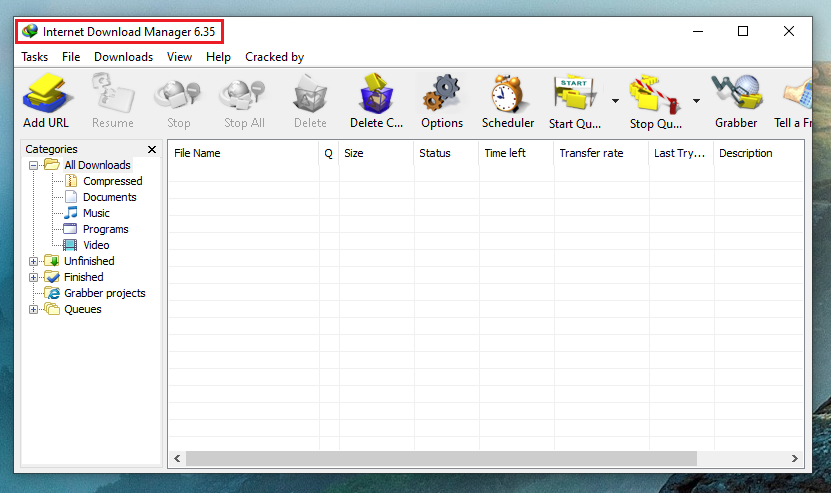The width and height of the screenshot is (831, 493).
Task: Click the Unfinished folder icon
Action: point(52,260)
